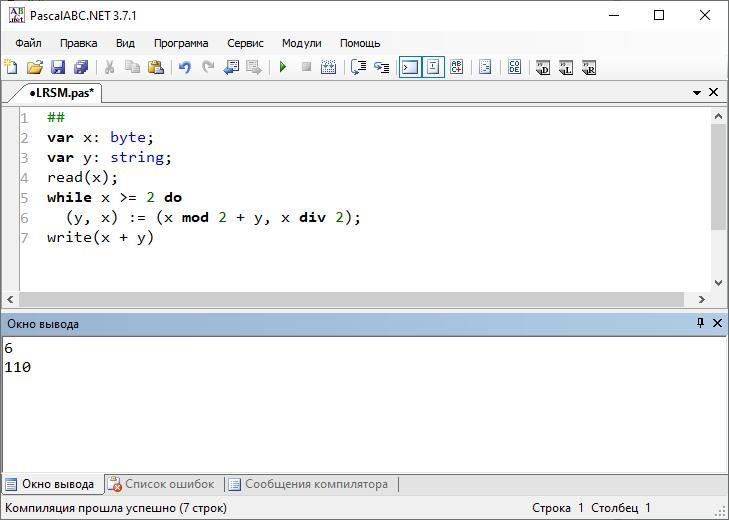729x520 pixels.
Task: Close the Окно вывода panel
Action: pos(717,323)
